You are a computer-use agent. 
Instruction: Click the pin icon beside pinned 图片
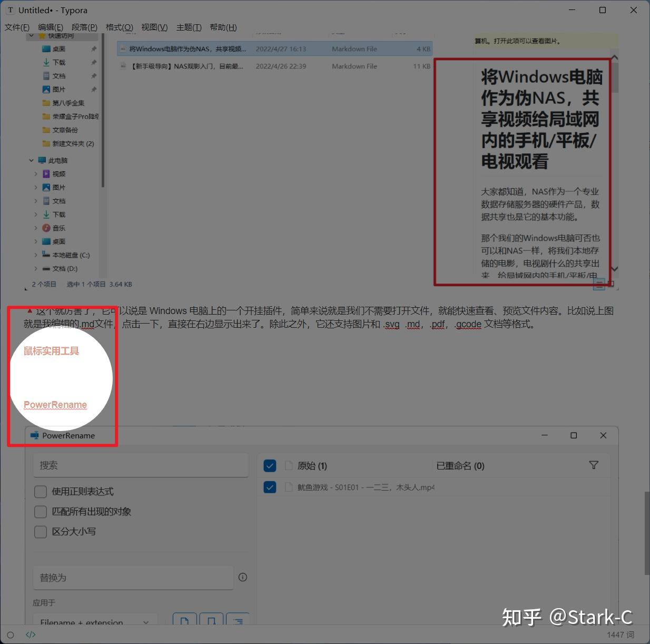click(94, 90)
